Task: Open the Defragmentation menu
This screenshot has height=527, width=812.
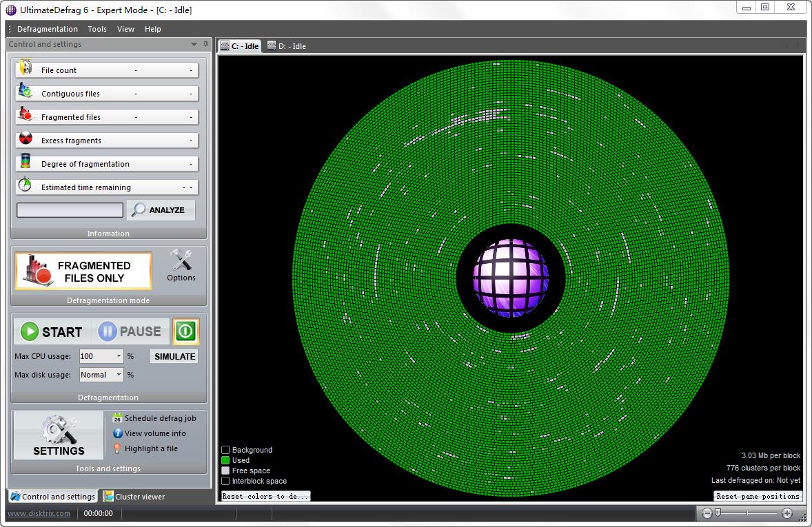Action: click(47, 29)
